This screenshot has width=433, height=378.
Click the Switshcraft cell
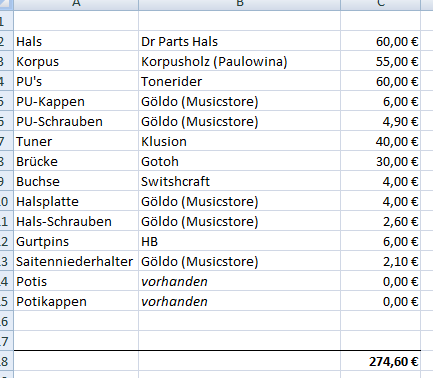[239, 181]
